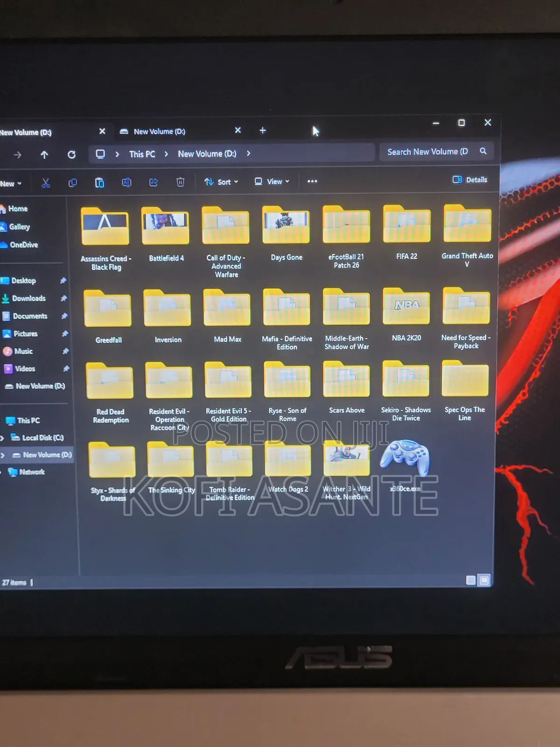Switch to details list view in status bar
Screen dimensions: 560x747
[x=471, y=580]
